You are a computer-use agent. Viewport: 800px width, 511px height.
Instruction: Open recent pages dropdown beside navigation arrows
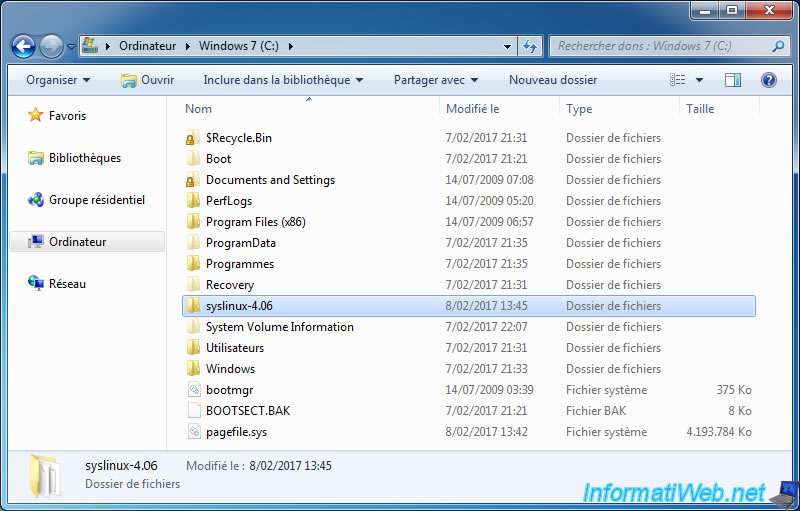71,46
